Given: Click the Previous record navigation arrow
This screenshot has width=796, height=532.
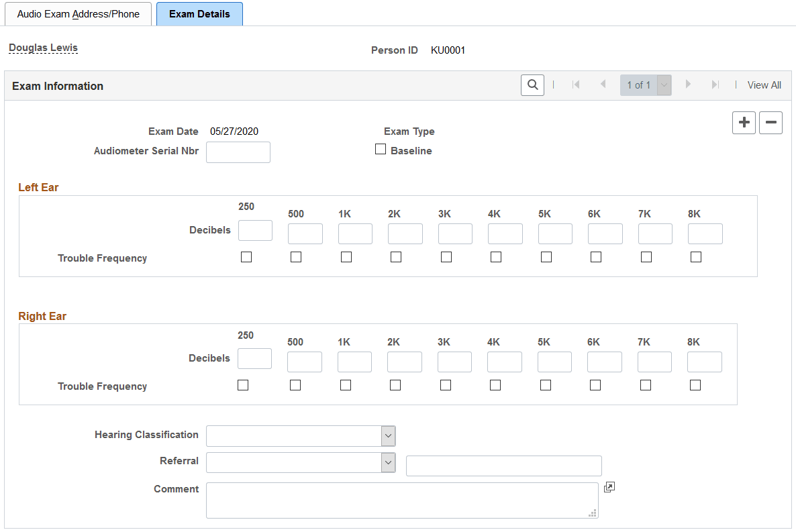Looking at the screenshot, I should [603, 85].
